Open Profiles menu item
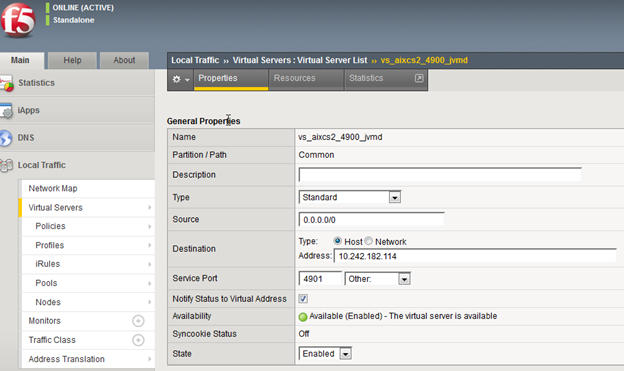This screenshot has height=371, width=624. point(88,245)
